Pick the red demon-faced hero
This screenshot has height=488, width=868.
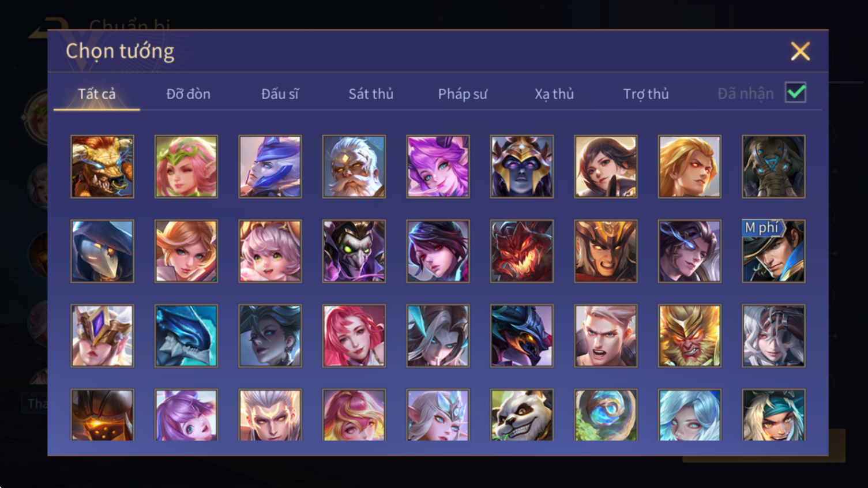[x=521, y=251]
